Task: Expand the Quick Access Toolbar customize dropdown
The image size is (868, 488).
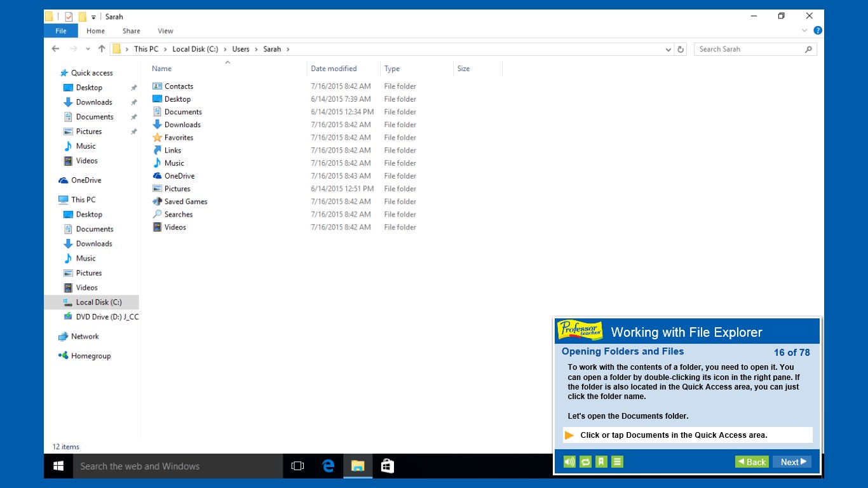Action: pyautogui.click(x=93, y=17)
